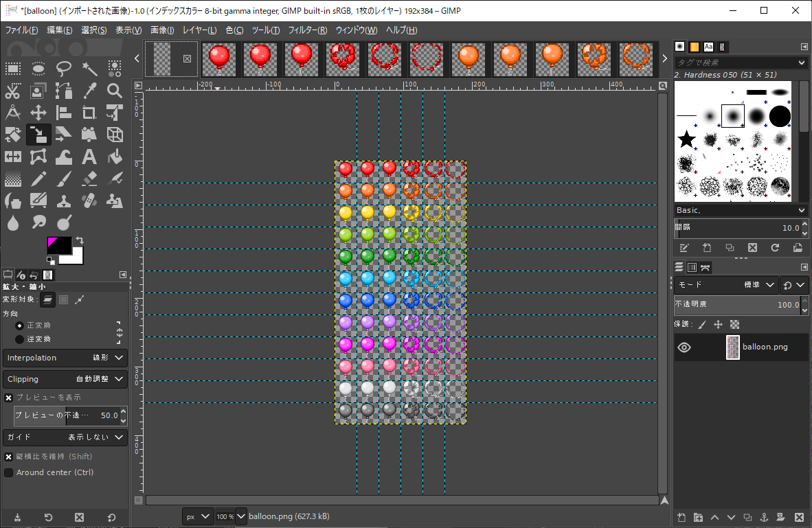Reset tool options to defaults
812x528 pixels.
[x=111, y=517]
